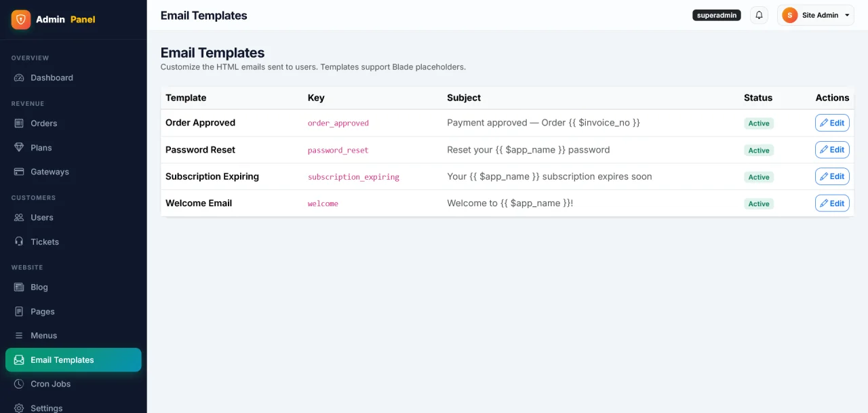Open the Plans menu item

pos(73,148)
